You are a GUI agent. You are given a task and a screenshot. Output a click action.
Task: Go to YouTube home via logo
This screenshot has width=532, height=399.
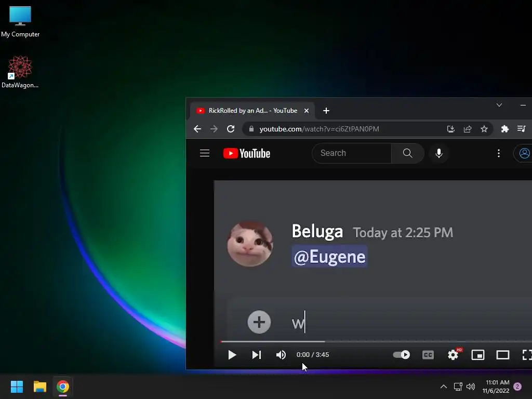click(x=247, y=153)
